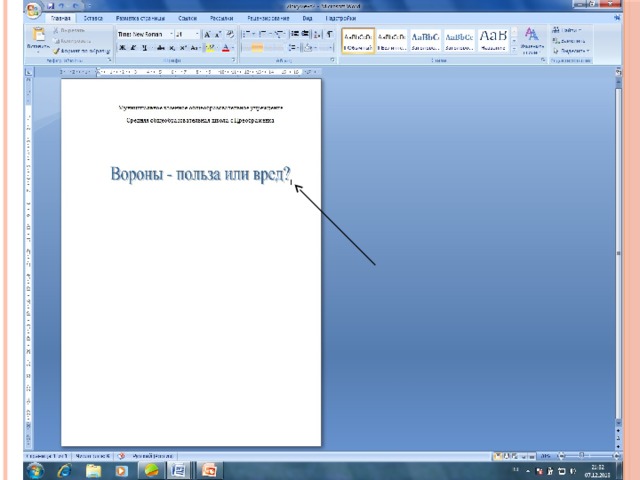
Task: Toggle underline formatting (Ч)
Action: click(x=144, y=48)
